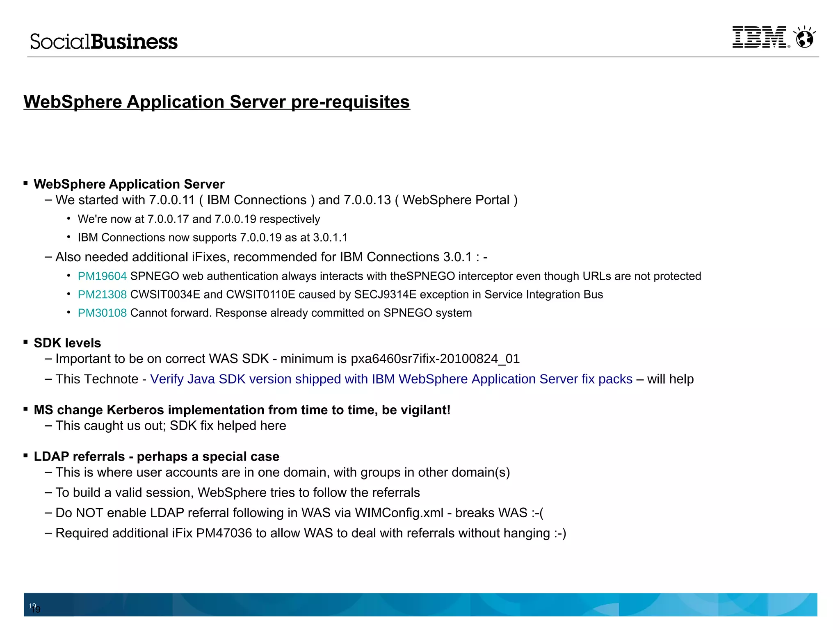Click the 'MS change Kerberos implementation' heading
The image size is (840, 630).
(x=242, y=410)
